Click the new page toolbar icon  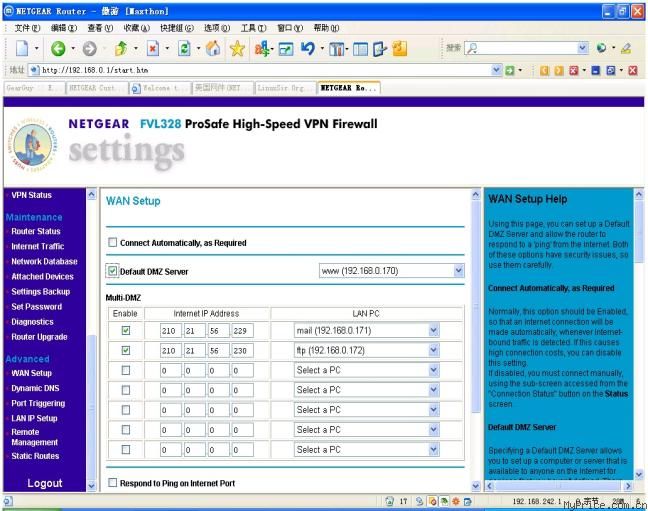tap(22, 48)
